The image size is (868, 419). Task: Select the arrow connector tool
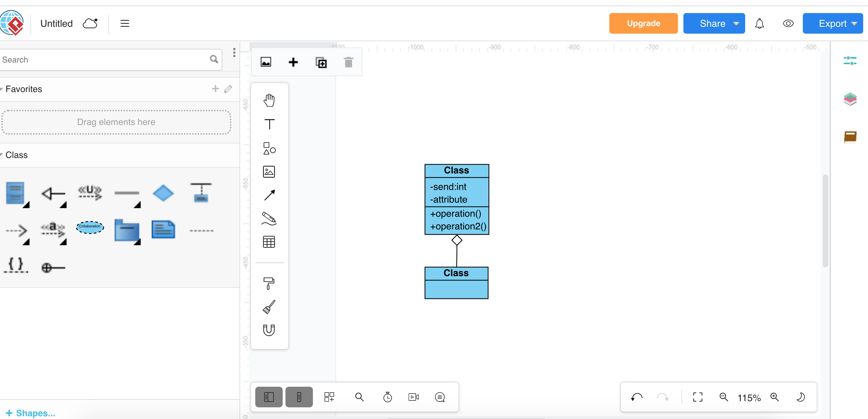coord(269,195)
